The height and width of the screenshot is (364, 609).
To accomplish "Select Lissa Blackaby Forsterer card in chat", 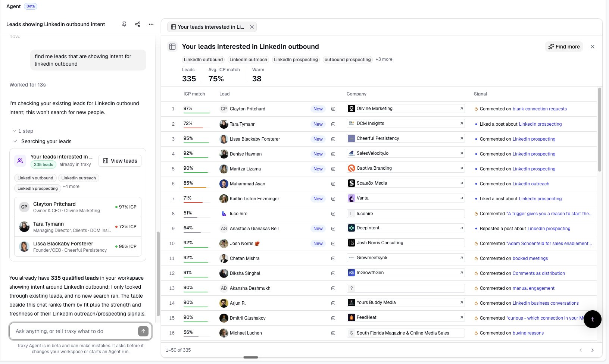I will click(x=78, y=247).
